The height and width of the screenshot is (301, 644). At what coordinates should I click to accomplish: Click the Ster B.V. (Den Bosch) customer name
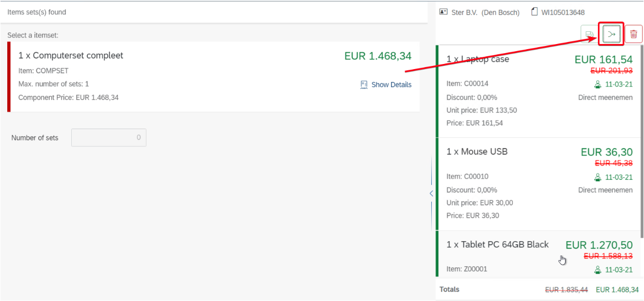[485, 12]
